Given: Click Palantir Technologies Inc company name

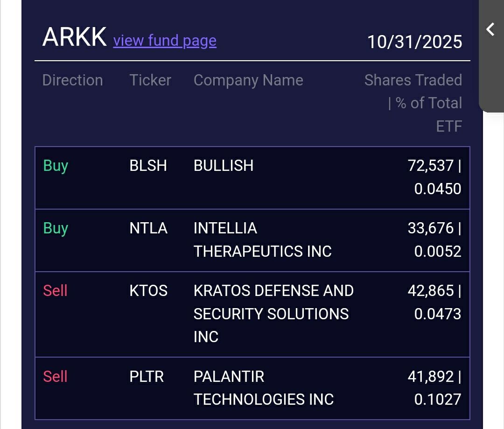Looking at the screenshot, I should (264, 388).
